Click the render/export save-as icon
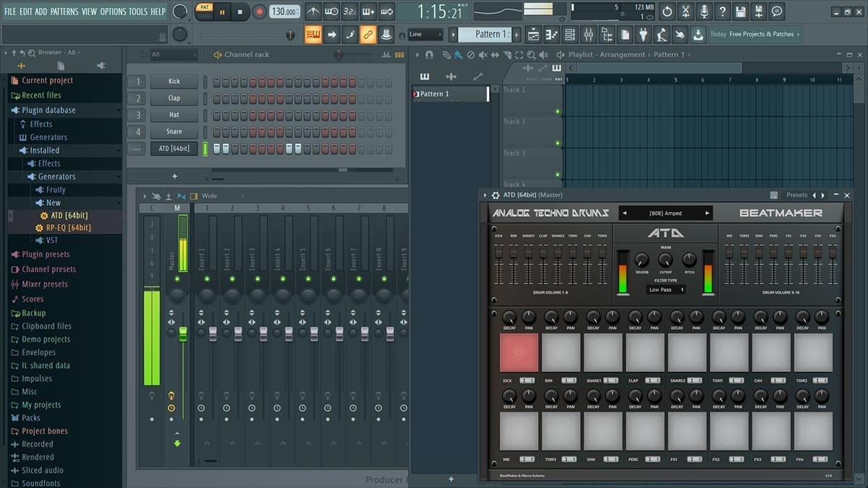Image resolution: width=868 pixels, height=488 pixels. pyautogui.click(x=759, y=12)
